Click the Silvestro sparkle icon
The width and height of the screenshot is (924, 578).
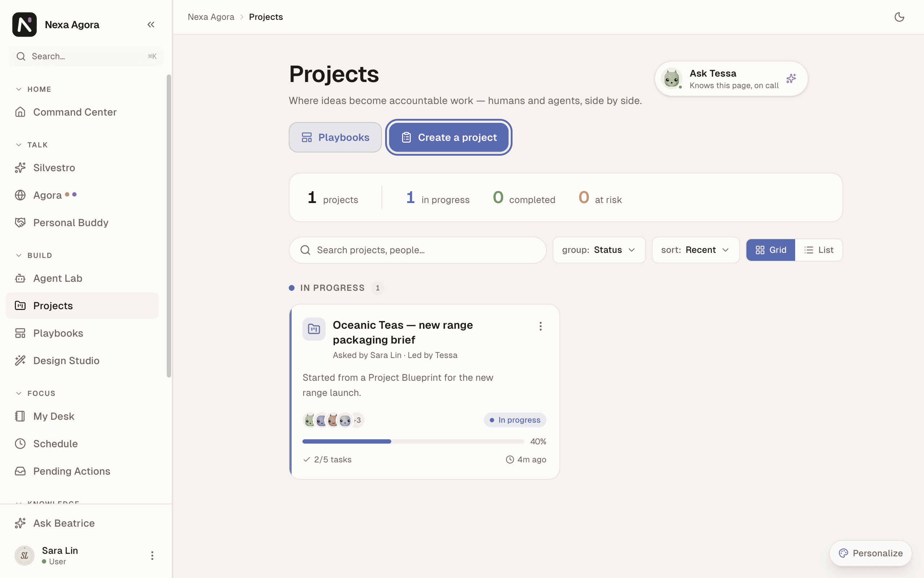pos(20,168)
